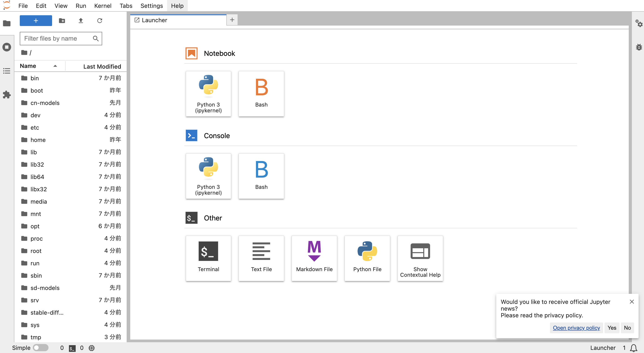644x353 pixels.
Task: Select the proc folder
Action: coord(71,238)
